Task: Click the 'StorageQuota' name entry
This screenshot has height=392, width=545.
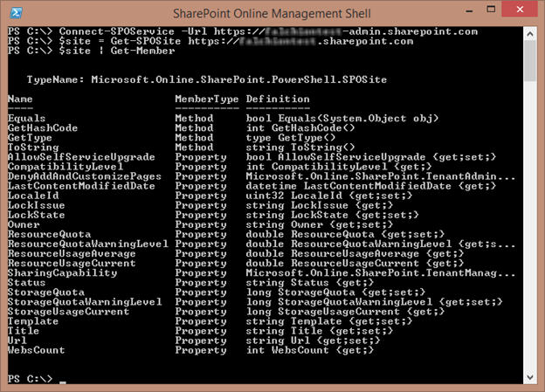Action: point(46,292)
